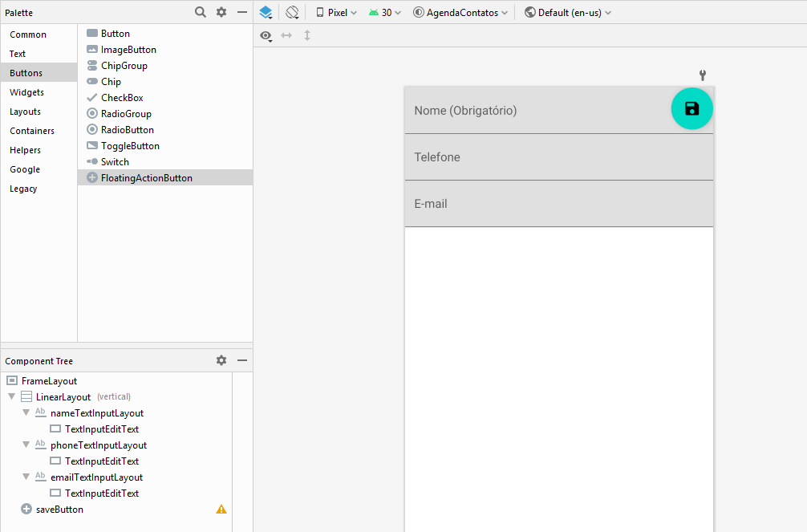This screenshot has width=807, height=532.
Task: Toggle the screen orientation icon
Action: 292,12
